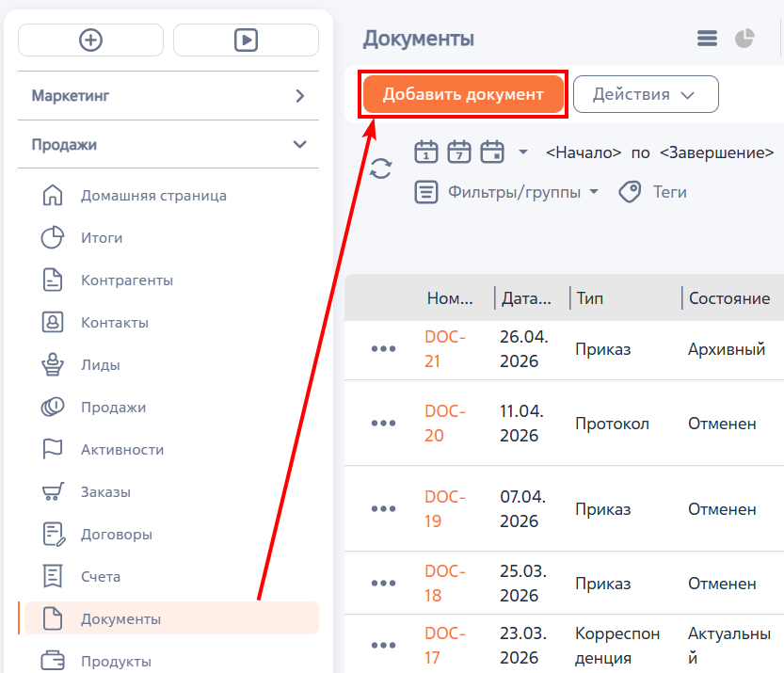Viewport: 784px width, 673px height.
Task: Sort by the Дата... column header
Action: tap(526, 298)
